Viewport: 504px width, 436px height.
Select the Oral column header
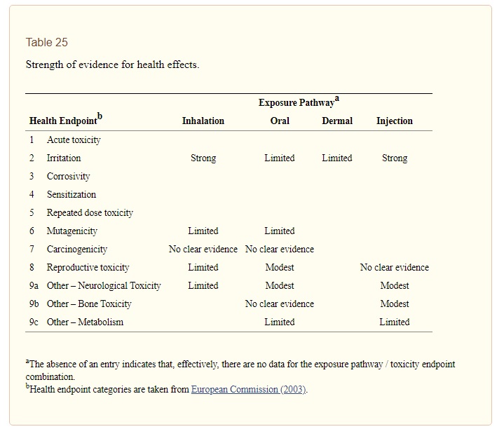(280, 121)
